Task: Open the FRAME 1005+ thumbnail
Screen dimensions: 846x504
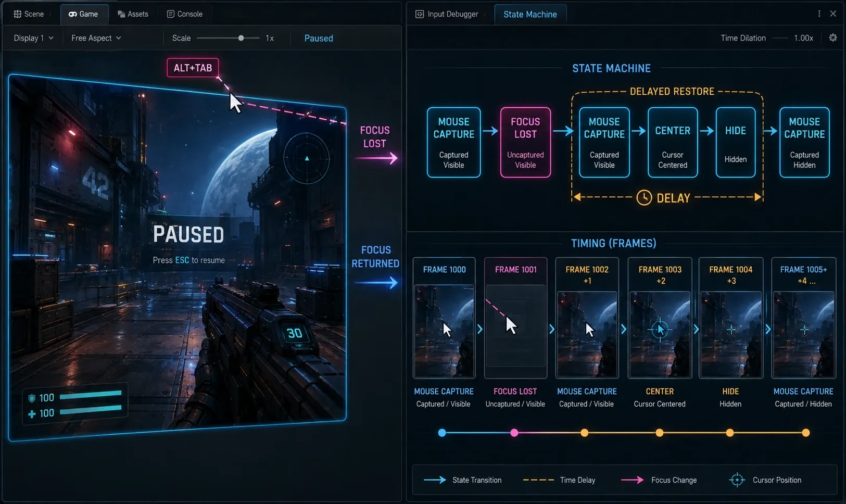Action: [804, 334]
